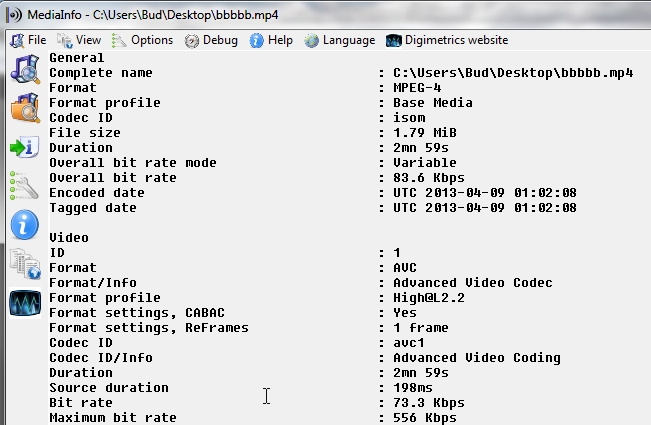Click the 198ms source duration value
Viewport: 651px width, 425px height.
coord(413,388)
